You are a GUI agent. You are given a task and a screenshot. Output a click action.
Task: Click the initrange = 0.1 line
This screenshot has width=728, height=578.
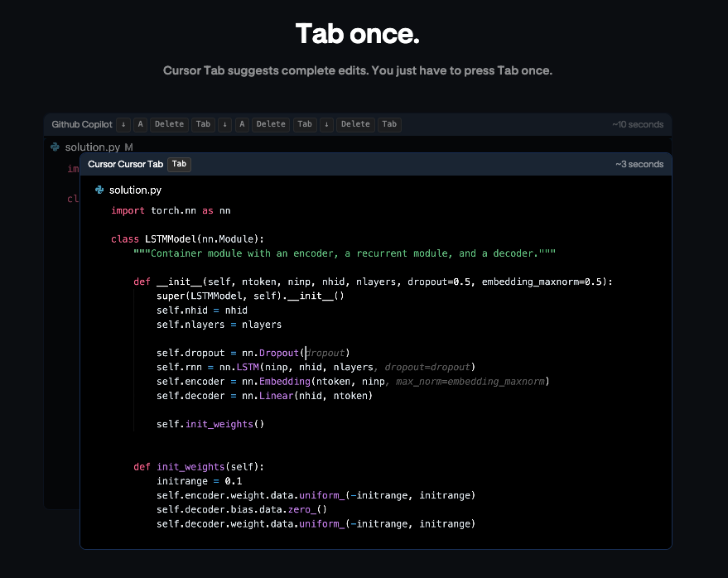click(199, 481)
